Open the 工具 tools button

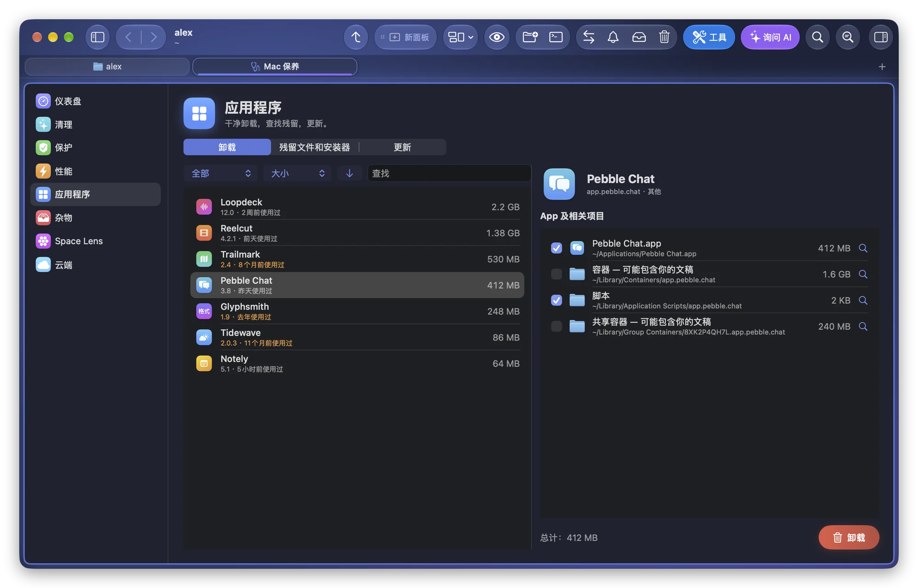coord(709,37)
